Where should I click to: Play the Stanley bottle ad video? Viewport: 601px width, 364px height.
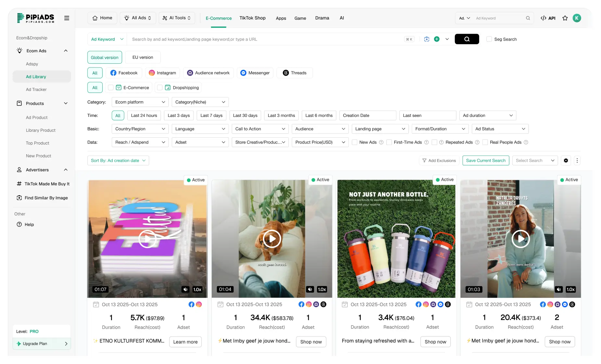coord(396,239)
